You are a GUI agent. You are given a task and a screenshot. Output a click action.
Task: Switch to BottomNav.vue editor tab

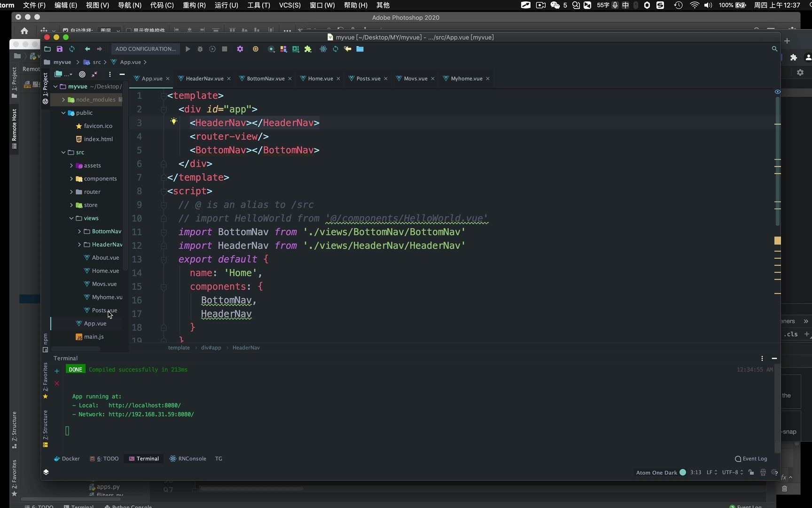pyautogui.click(x=265, y=79)
